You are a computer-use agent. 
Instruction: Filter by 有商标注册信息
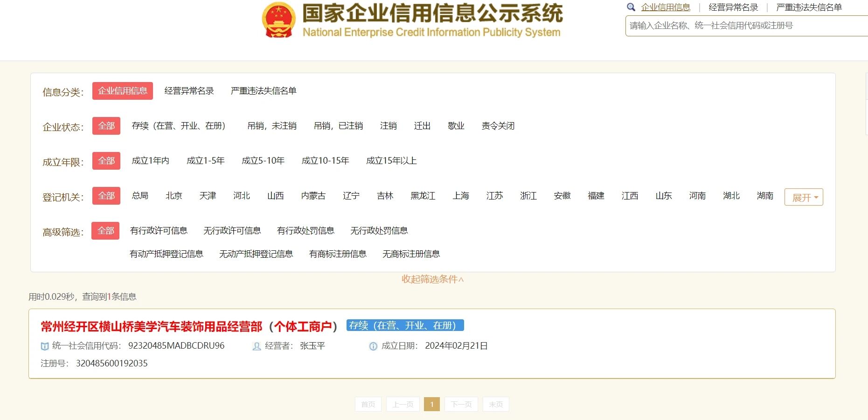(338, 254)
